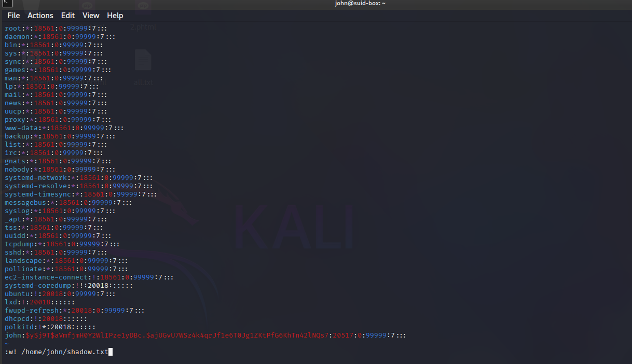Screen dimensions: 632x364
Task: Click the :w! /home/john/shadow.txt command line
Action: pyautogui.click(x=57, y=352)
